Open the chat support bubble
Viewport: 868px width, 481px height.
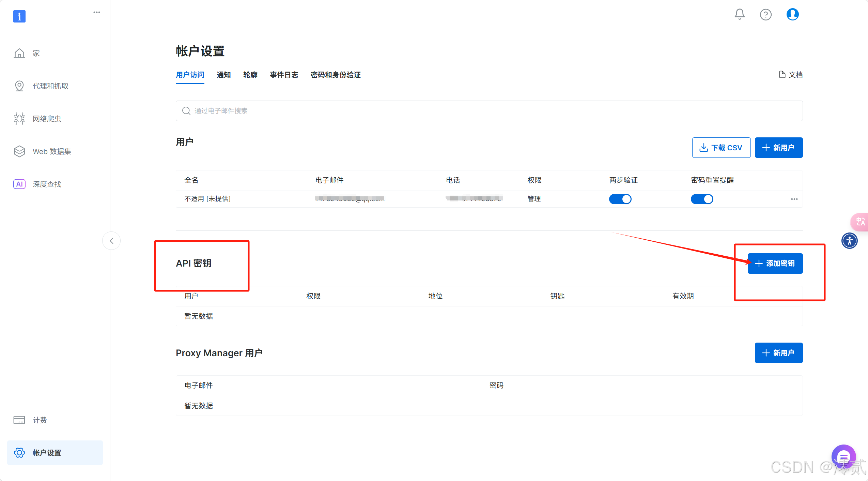tap(843, 456)
